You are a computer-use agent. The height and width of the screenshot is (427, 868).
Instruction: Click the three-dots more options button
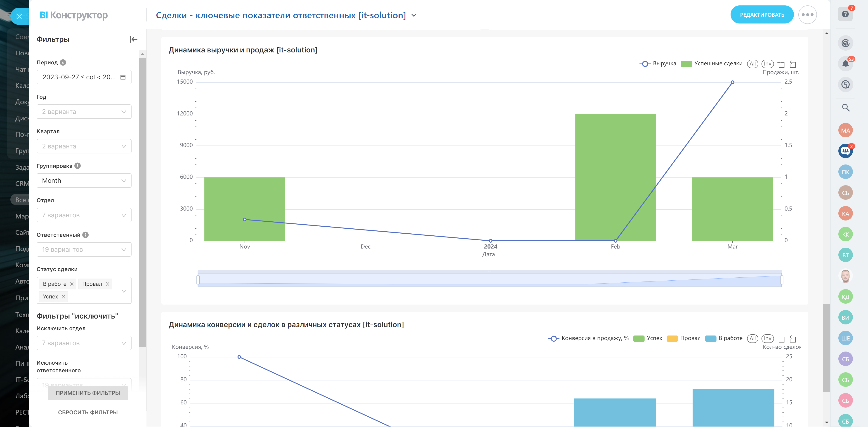click(807, 15)
